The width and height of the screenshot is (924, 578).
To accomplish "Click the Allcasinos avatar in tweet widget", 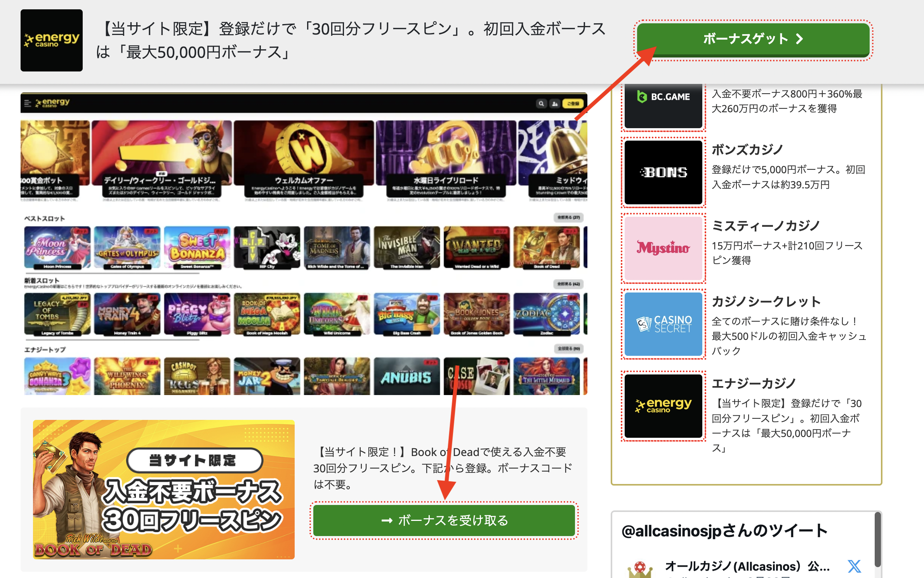I will click(640, 569).
